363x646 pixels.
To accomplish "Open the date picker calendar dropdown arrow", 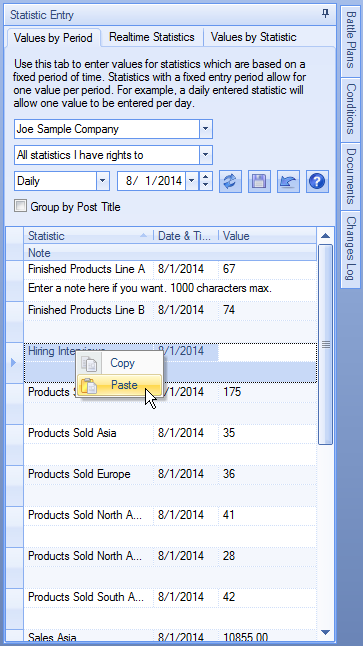I will click(x=192, y=181).
